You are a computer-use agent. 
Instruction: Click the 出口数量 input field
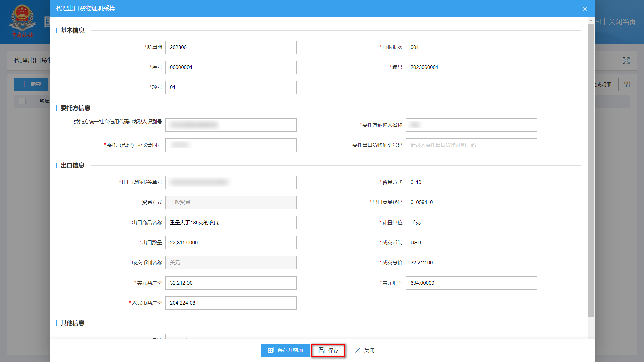pyautogui.click(x=230, y=243)
